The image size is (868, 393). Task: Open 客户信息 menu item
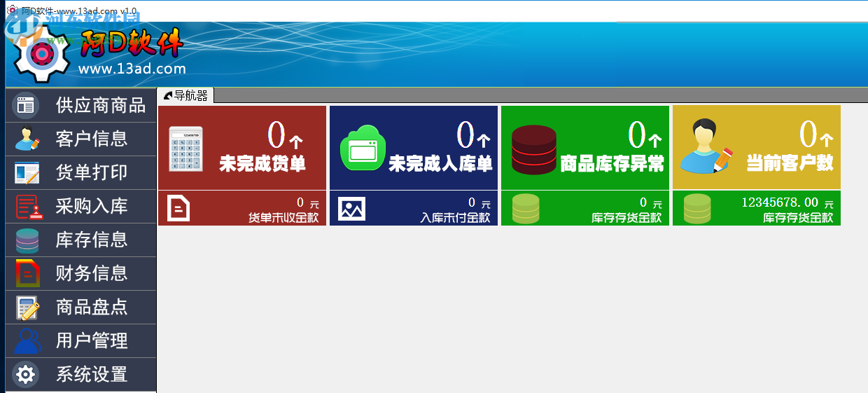(80, 139)
